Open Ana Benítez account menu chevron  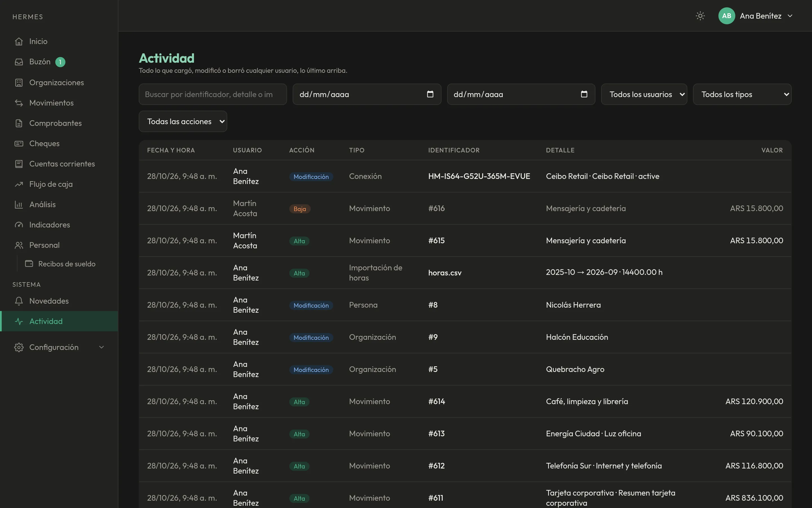coord(790,16)
